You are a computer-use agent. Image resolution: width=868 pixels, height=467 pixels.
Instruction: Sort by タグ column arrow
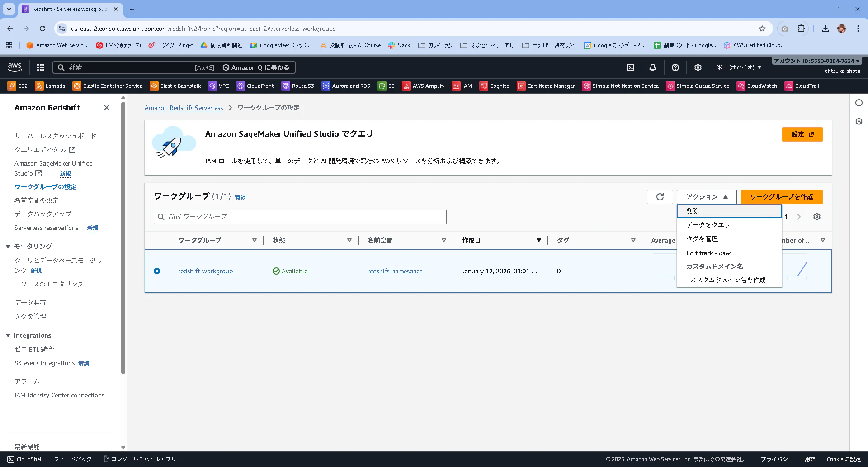click(633, 240)
